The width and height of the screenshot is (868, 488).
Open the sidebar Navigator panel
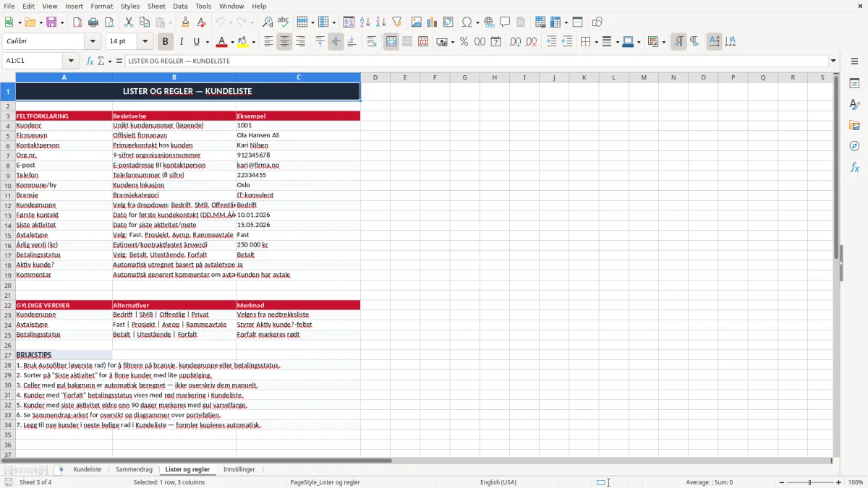[x=854, y=147]
